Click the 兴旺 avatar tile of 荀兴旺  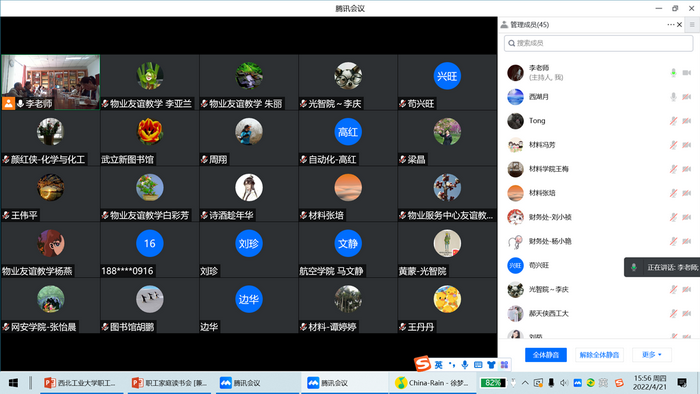pyautogui.click(x=447, y=76)
